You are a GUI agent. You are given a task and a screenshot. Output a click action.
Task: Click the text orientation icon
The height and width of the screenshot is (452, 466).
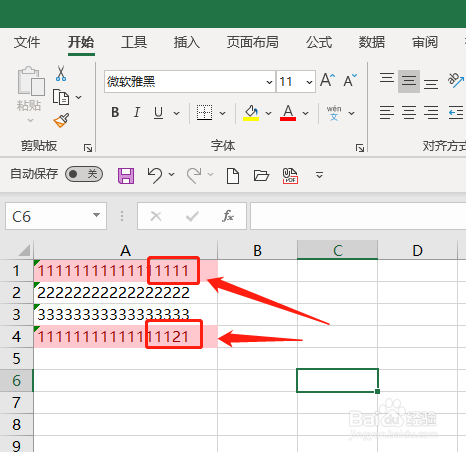pos(456,80)
